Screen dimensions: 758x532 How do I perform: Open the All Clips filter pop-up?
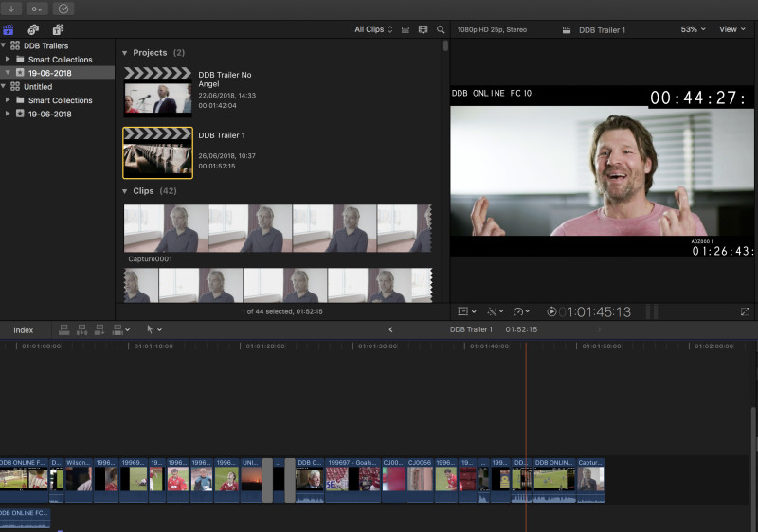point(373,29)
